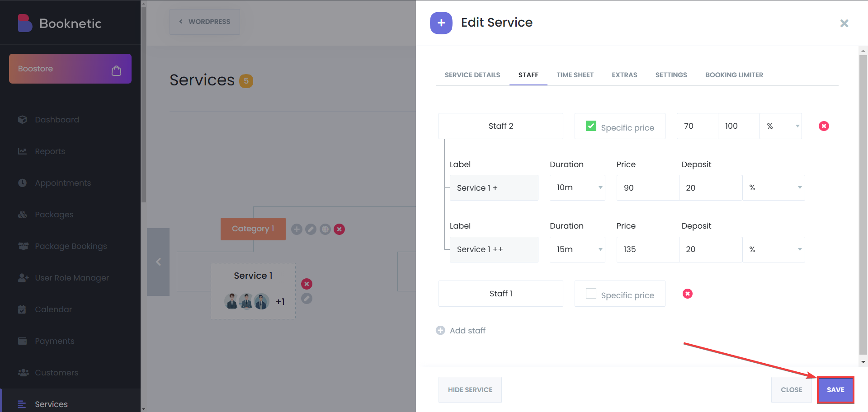The width and height of the screenshot is (868, 412).
Task: Click the Service 1 card
Action: [x=253, y=291]
